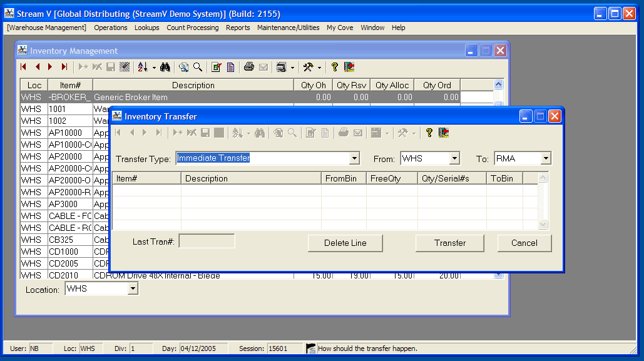Click the fax machine icon in Inventory Management
The width and height of the screenshot is (644, 361).
coord(282,67)
